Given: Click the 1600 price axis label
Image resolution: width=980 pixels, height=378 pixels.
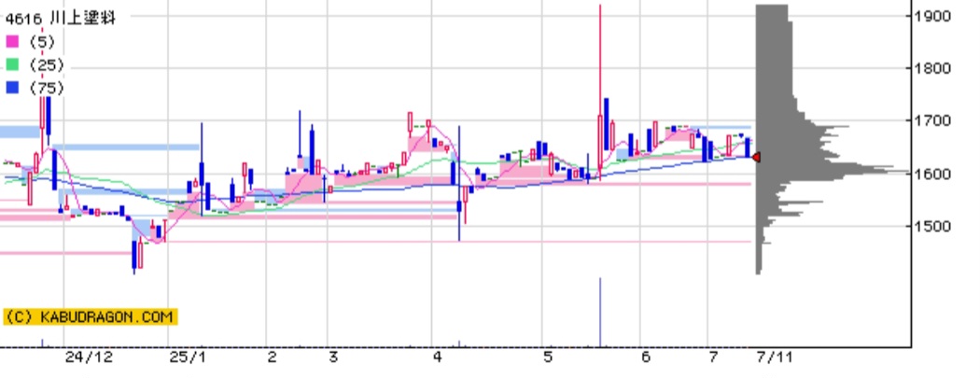Looking at the screenshot, I should pos(932,174).
